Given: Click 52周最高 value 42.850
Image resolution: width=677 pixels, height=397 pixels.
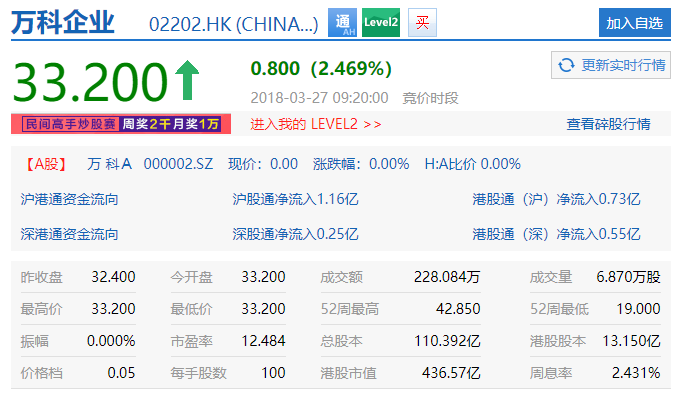Looking at the screenshot, I should (458, 309).
